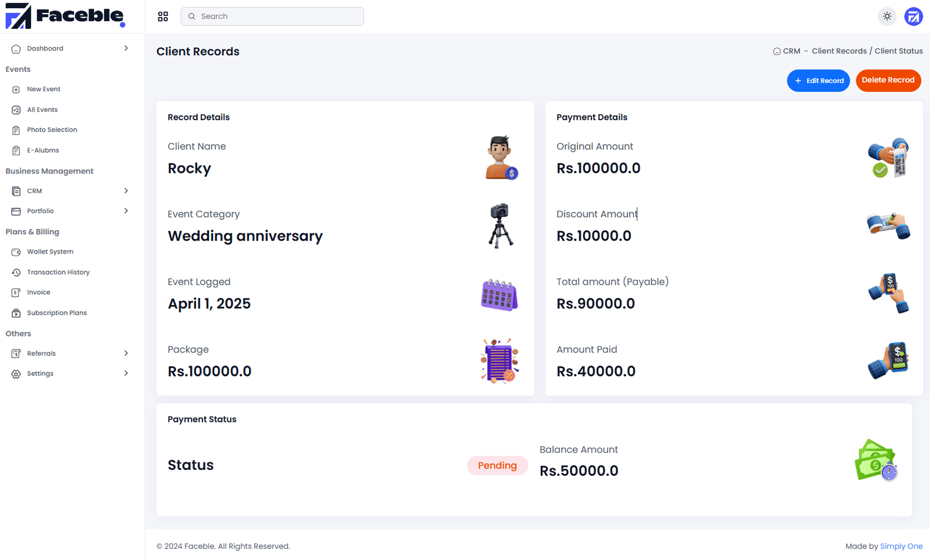Image resolution: width=930 pixels, height=560 pixels.
Task: Open All Events from sidebar
Action: click(x=42, y=110)
